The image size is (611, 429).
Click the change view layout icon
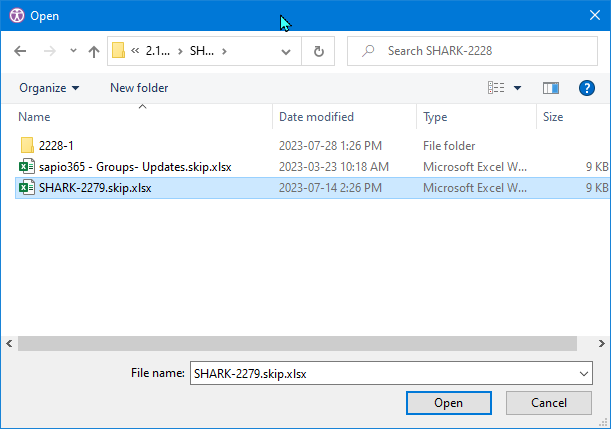496,88
